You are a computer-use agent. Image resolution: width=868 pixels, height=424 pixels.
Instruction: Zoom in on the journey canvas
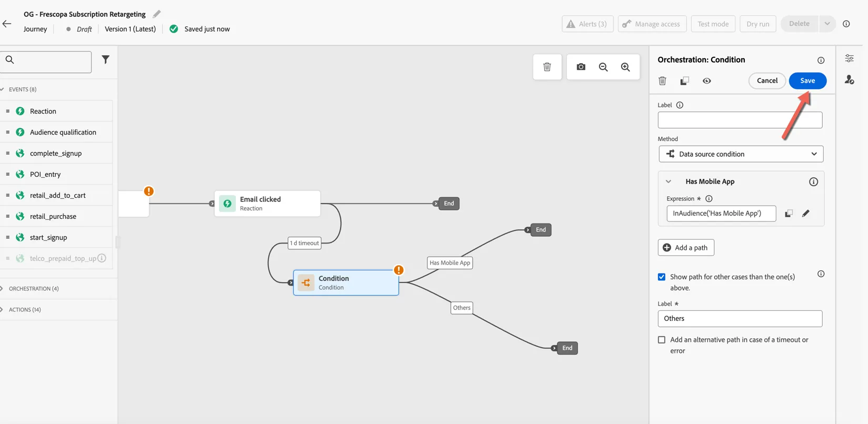[625, 67]
